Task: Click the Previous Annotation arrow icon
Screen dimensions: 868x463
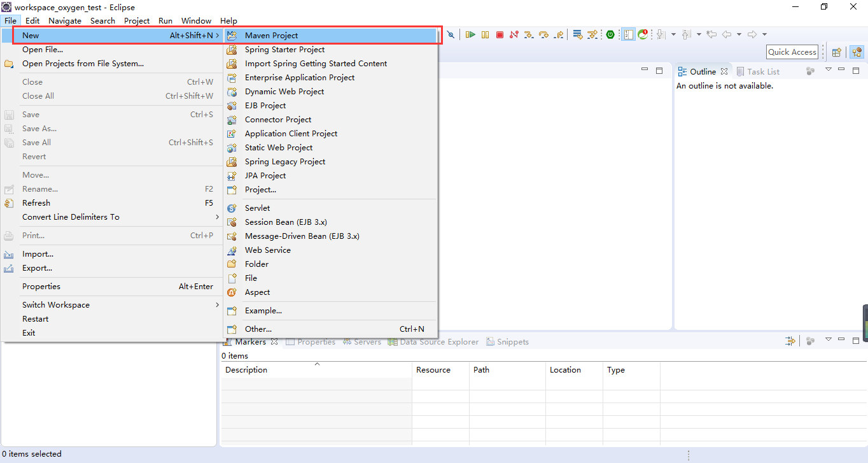Action: click(x=686, y=34)
